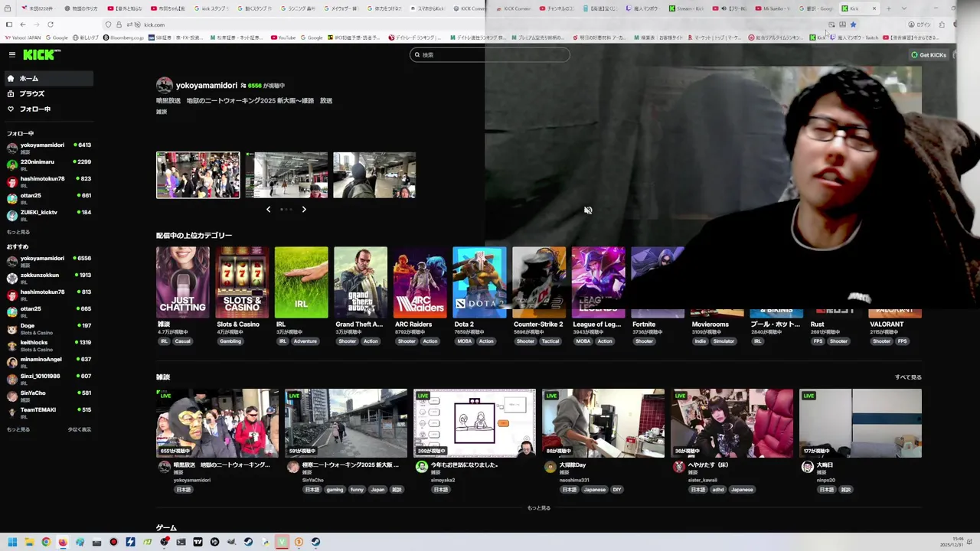
Task: Click the KICK logo
Action: click(41, 54)
